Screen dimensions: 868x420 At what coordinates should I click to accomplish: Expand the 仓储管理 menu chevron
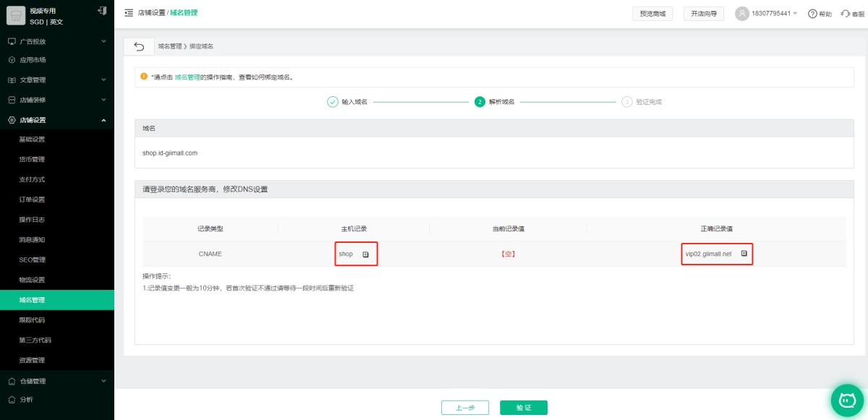[x=103, y=381]
